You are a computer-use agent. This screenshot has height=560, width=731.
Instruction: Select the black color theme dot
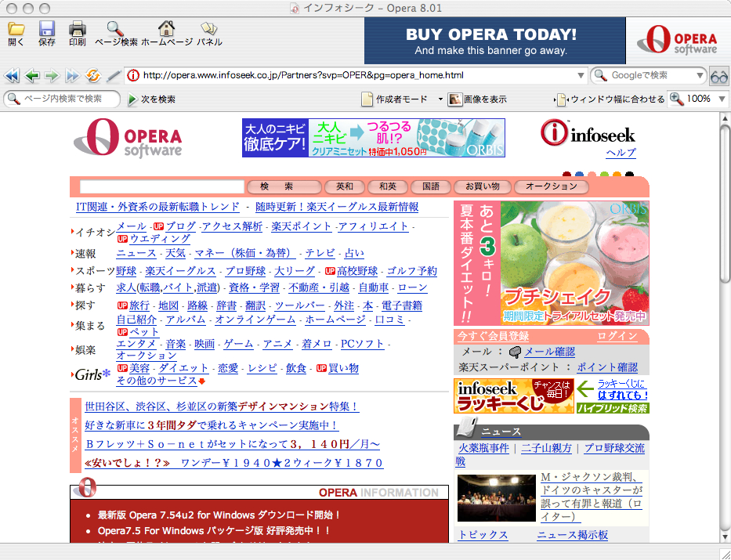629,175
